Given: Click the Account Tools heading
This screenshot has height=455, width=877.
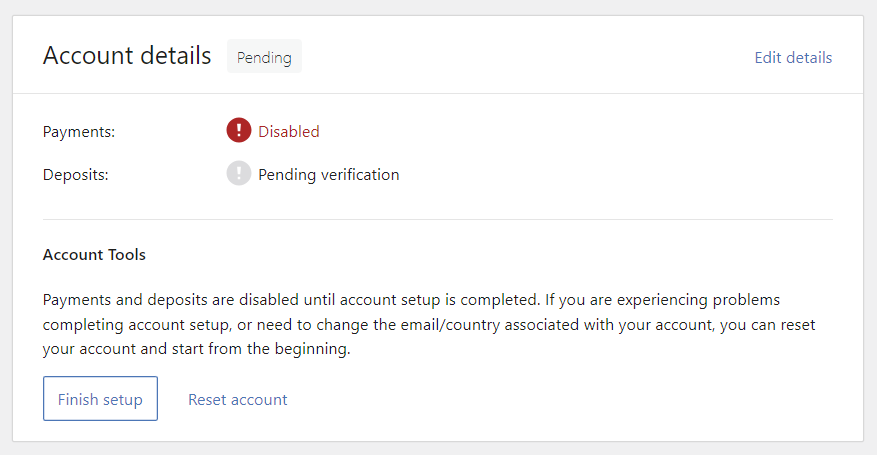Looking at the screenshot, I should (x=94, y=255).
